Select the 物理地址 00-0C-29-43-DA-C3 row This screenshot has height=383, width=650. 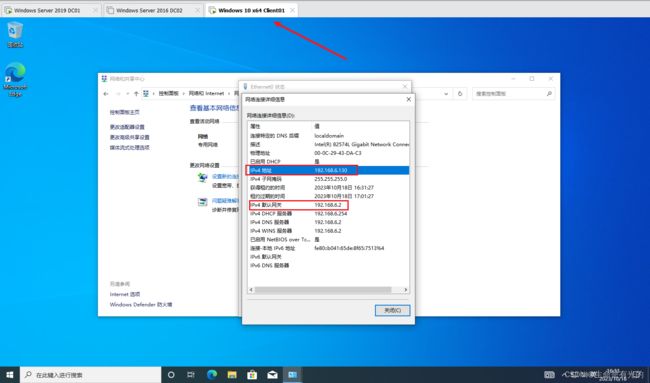(328, 153)
